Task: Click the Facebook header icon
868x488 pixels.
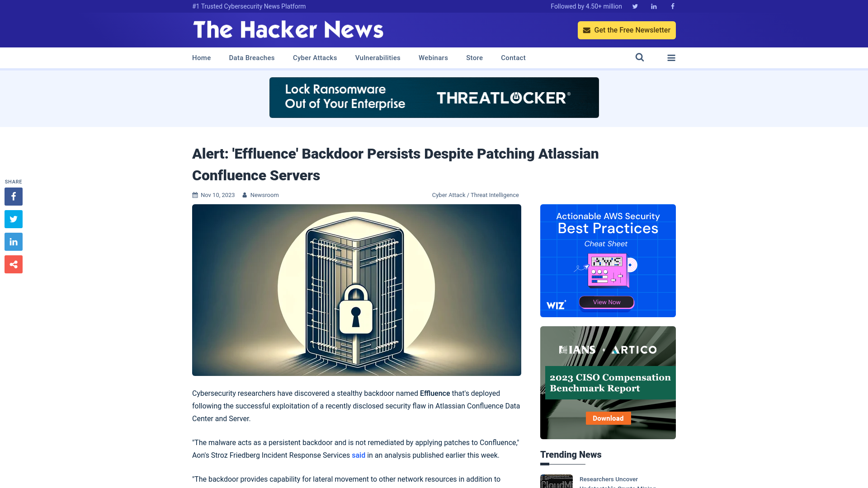Action: pos(672,6)
